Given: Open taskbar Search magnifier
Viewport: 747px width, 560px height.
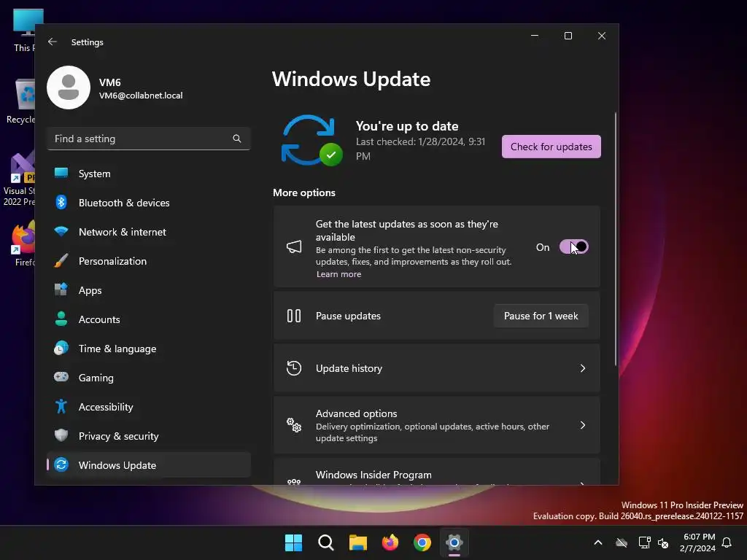Looking at the screenshot, I should [x=326, y=542].
